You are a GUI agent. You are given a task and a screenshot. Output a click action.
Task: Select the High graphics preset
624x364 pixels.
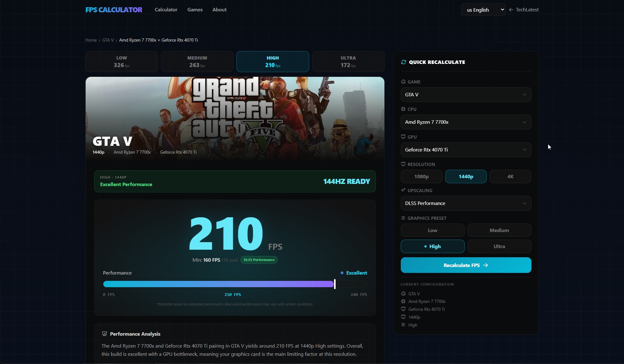point(433,246)
